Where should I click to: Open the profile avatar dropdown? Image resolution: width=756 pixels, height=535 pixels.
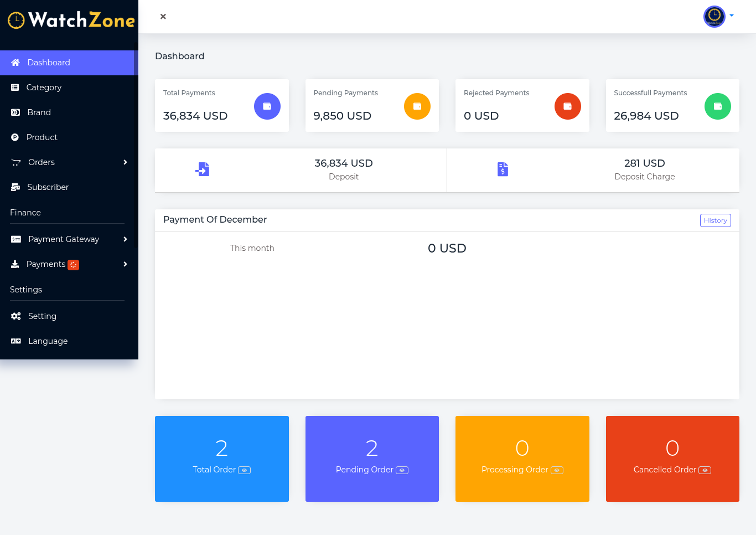pyautogui.click(x=718, y=17)
